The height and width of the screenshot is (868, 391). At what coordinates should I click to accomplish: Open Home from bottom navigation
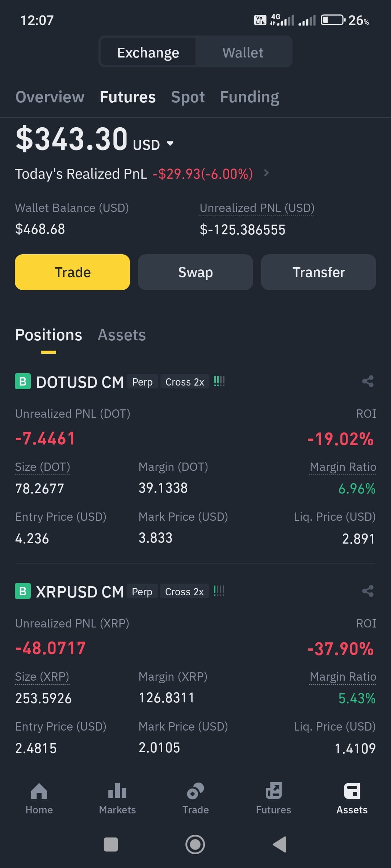[x=39, y=799]
